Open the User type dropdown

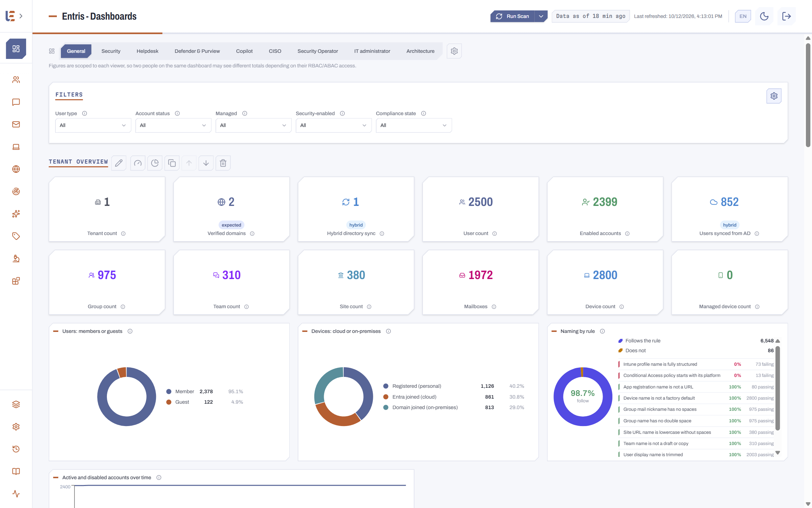[93, 125]
